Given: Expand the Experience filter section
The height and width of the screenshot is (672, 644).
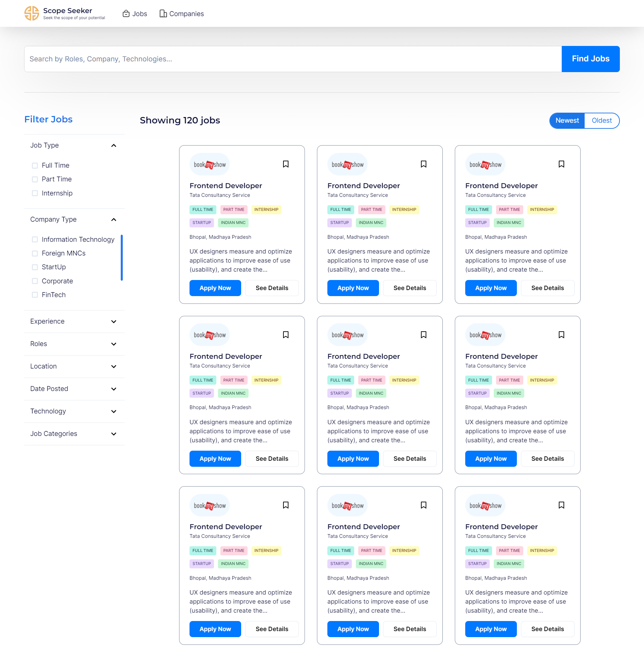Looking at the screenshot, I should [x=113, y=322].
